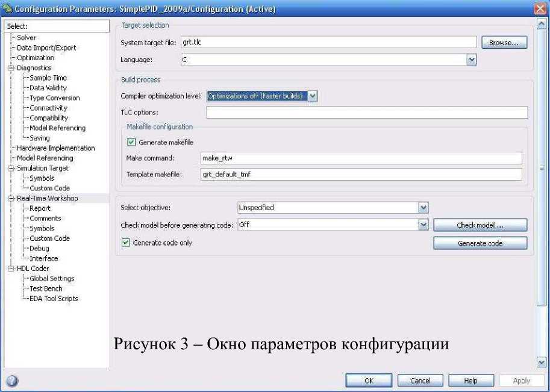Select Sample Time under Diagnostics
Viewport: 550px width, 392px height.
click(x=48, y=78)
